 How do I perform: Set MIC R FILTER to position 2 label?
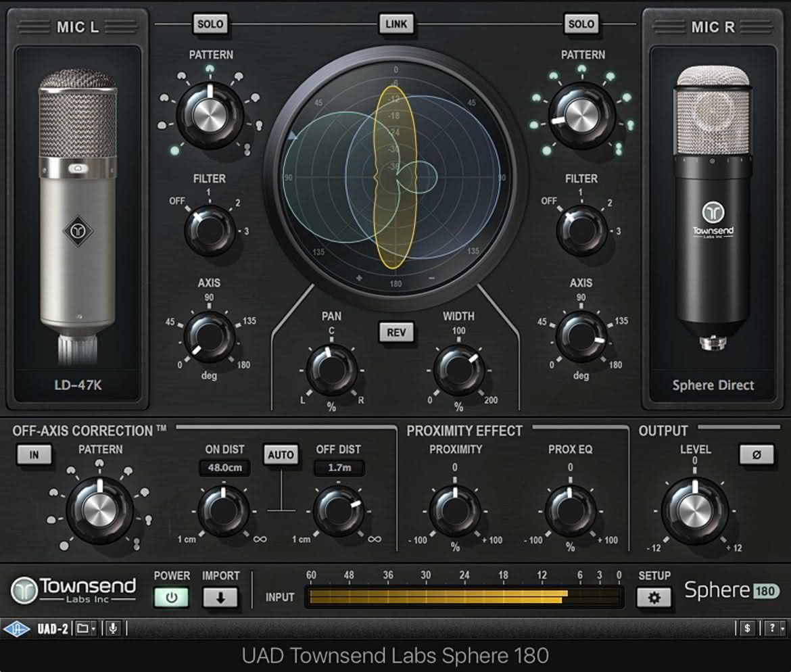(x=609, y=203)
